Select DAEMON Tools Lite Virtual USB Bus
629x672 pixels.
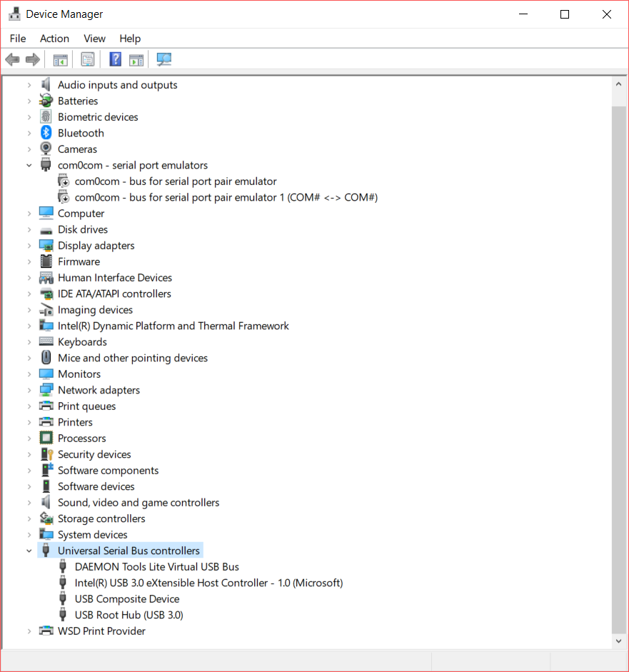tap(157, 566)
